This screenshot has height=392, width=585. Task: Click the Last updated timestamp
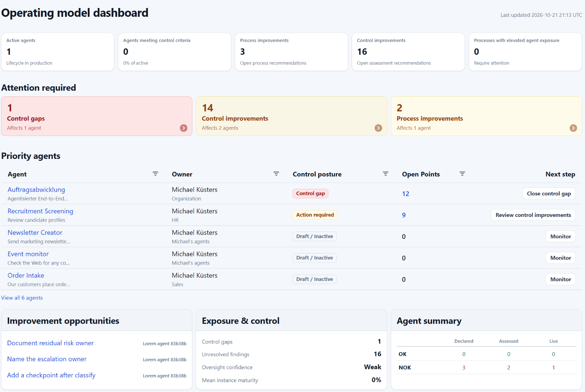(541, 15)
